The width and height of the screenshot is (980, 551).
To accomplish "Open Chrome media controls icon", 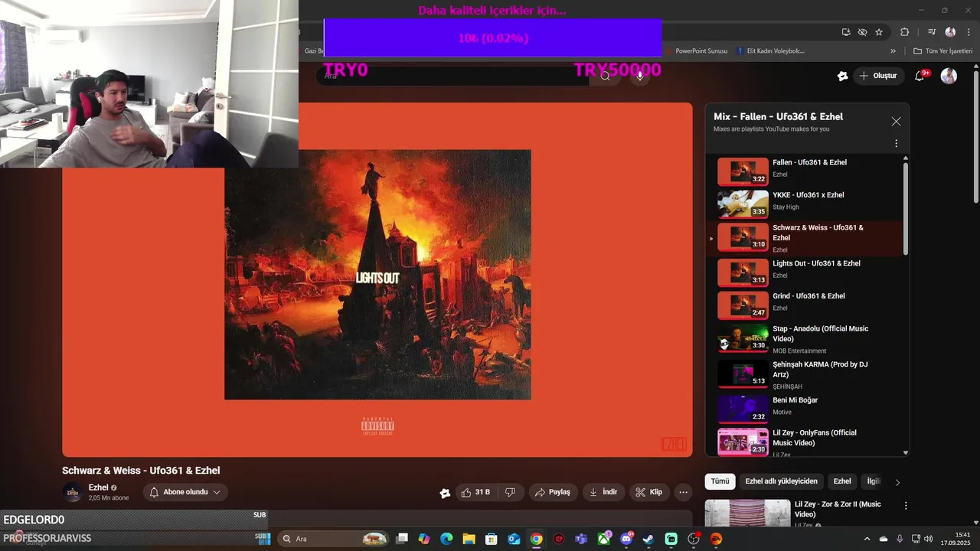I will click(x=932, y=32).
